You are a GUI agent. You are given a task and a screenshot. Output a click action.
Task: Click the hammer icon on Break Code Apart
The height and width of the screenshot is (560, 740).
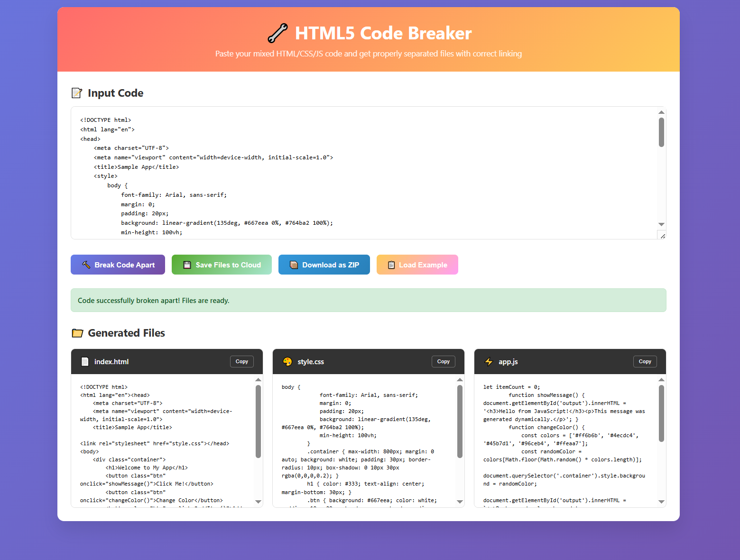[x=86, y=265]
